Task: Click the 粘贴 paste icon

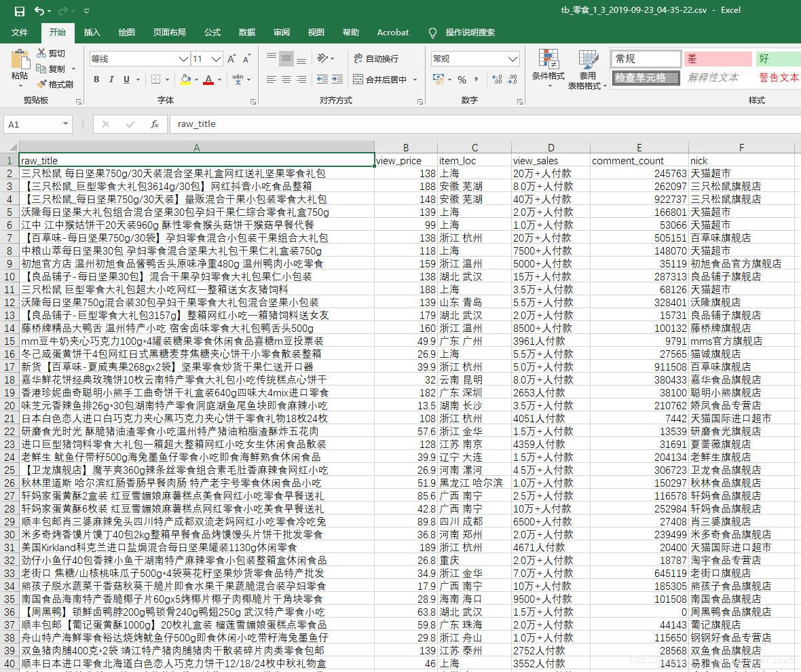Action: coord(20,59)
